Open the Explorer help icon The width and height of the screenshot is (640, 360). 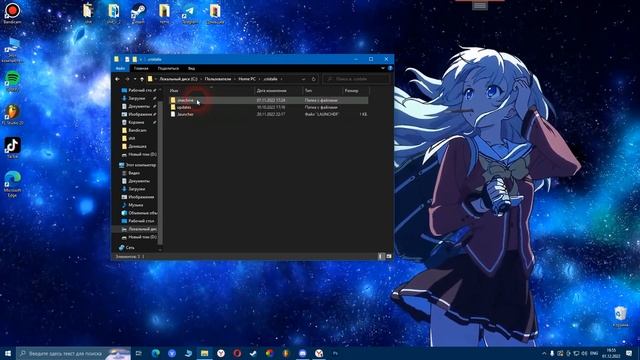(390, 68)
